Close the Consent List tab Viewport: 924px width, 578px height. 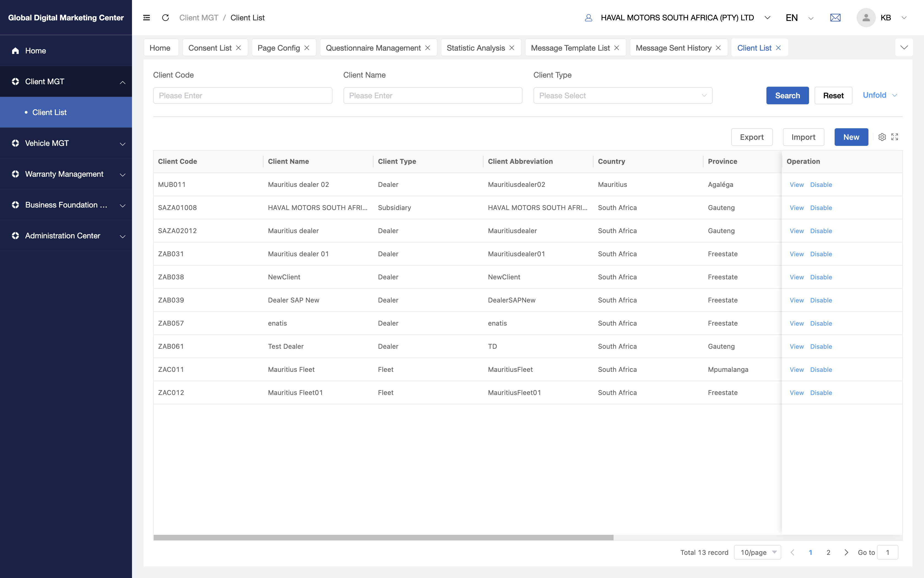click(x=238, y=48)
